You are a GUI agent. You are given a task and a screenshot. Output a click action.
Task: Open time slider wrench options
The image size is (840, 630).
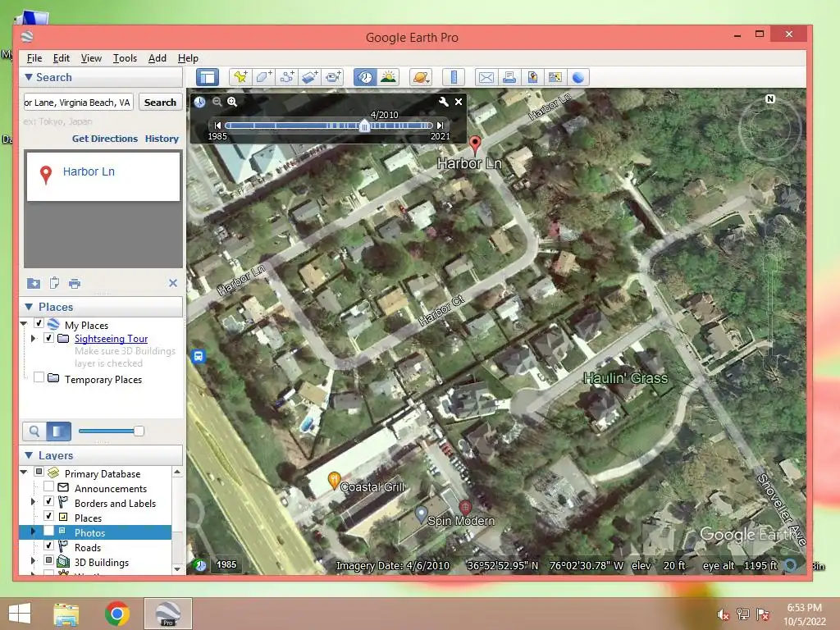(444, 101)
